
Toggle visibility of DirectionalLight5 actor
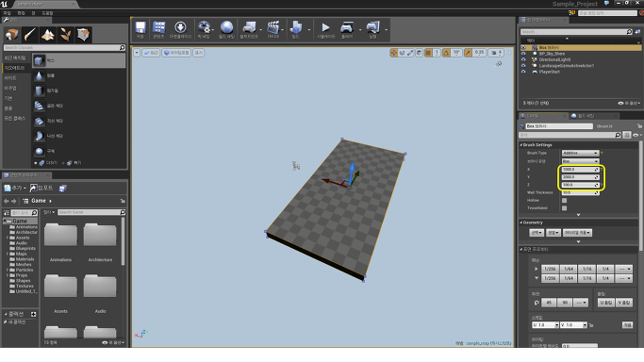tap(523, 59)
